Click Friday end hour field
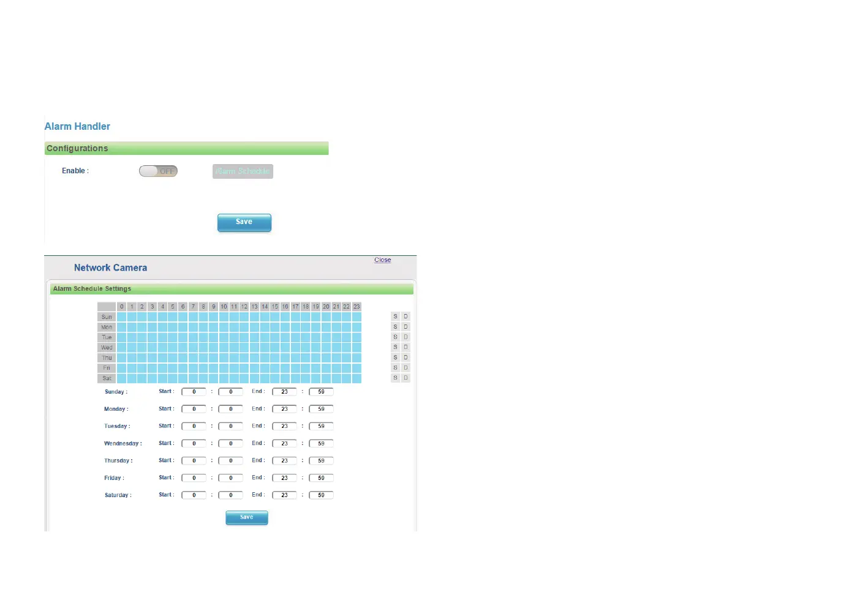 285,478
